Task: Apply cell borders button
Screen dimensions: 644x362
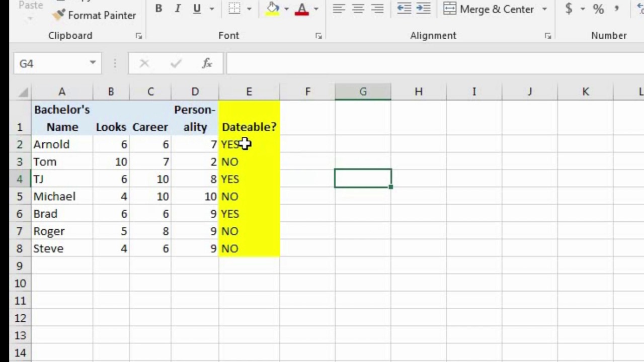Action: pos(234,9)
